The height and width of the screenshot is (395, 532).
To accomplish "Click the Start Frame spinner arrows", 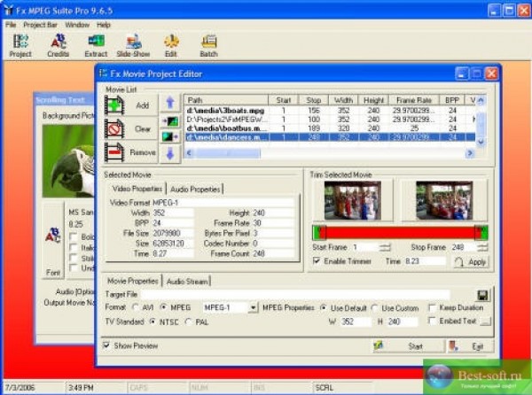I will click(385, 247).
